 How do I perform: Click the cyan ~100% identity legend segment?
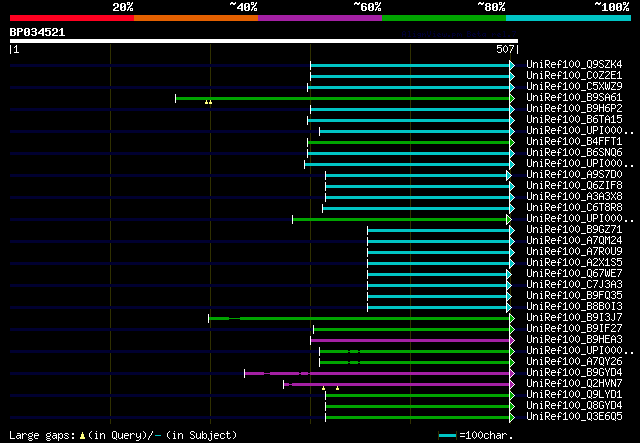coord(569,18)
